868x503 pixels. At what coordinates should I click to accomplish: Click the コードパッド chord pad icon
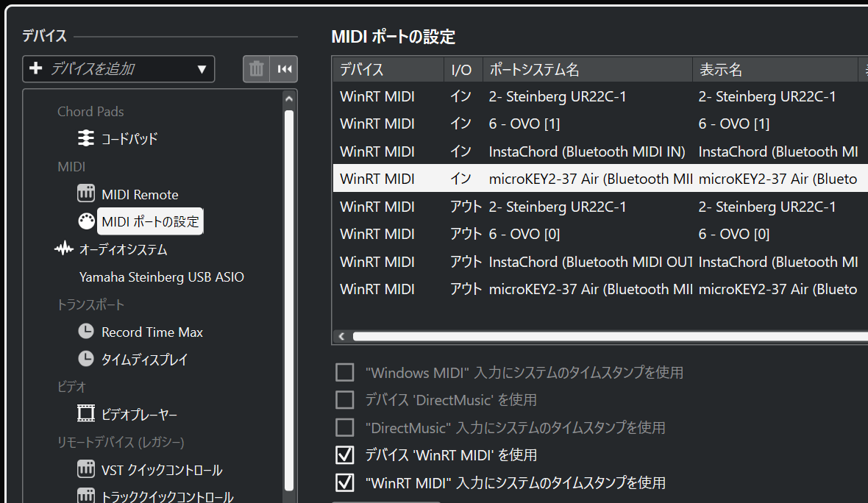pyautogui.click(x=86, y=138)
